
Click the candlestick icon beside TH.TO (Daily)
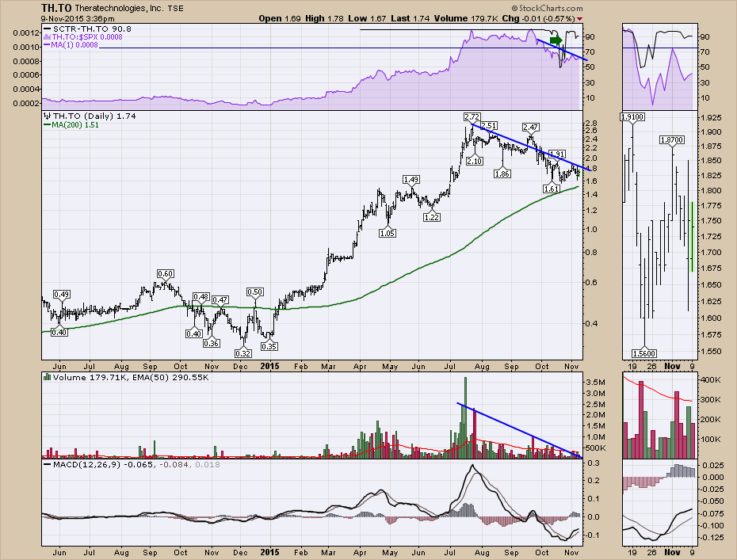pyautogui.click(x=47, y=116)
